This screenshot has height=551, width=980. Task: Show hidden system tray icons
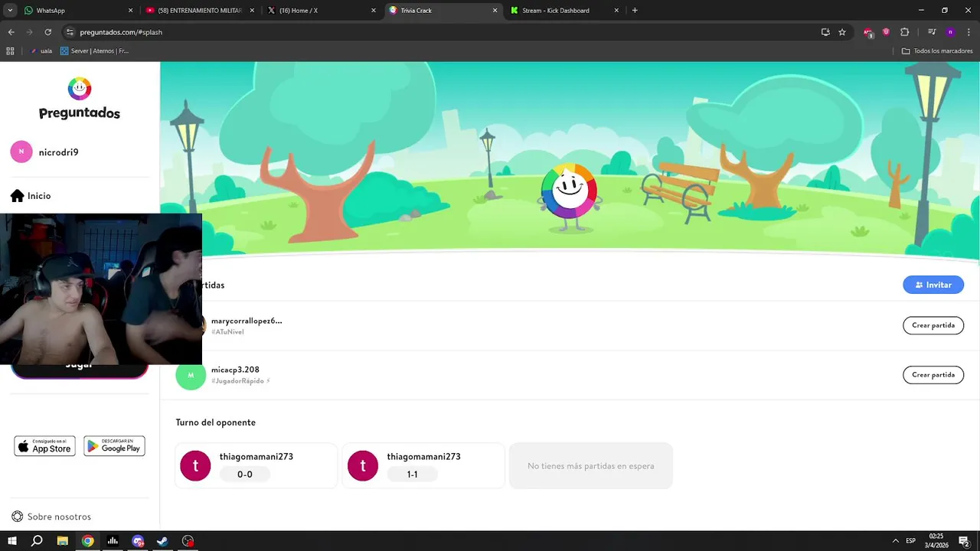coord(894,541)
